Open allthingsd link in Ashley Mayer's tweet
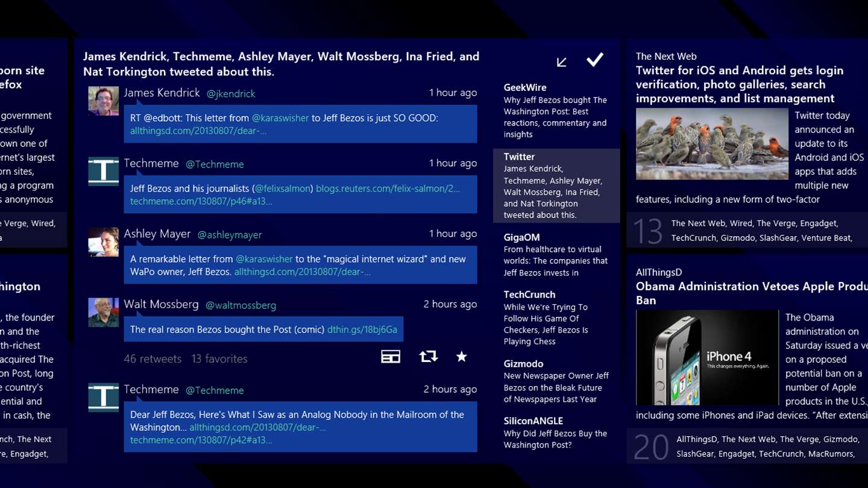 (x=302, y=272)
